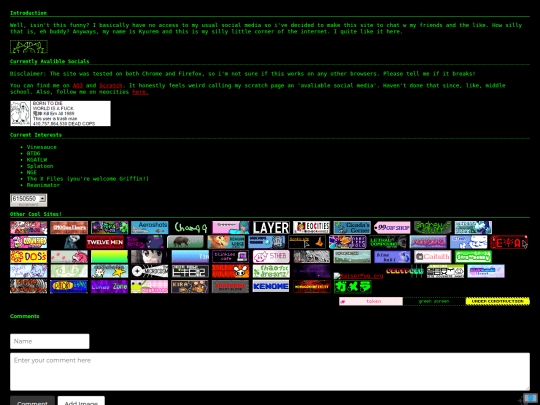Open the KIRA badge
Image resolution: width=540 pixels, height=405 pixels.
pos(190,287)
